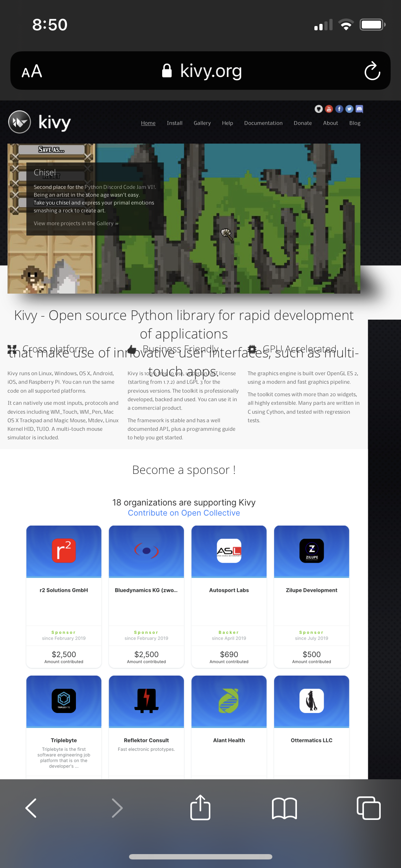401x868 pixels.
Task: Open the Twitter social icon
Action: (349, 109)
